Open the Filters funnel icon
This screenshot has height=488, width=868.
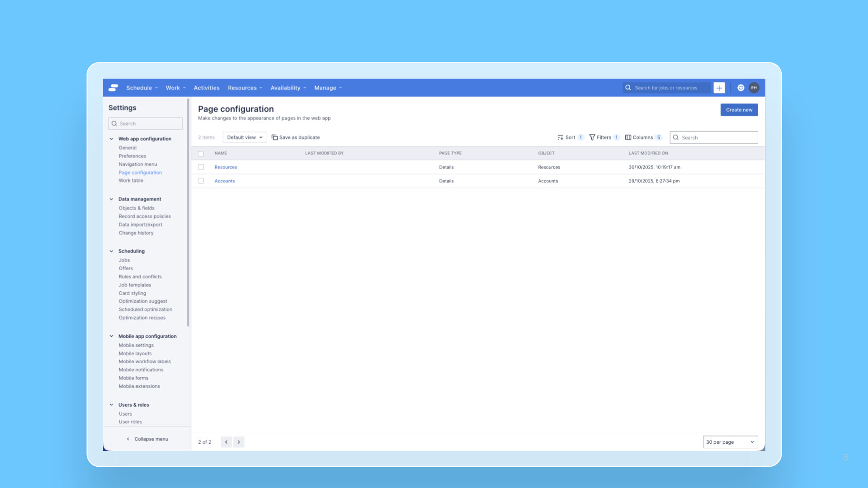(x=592, y=137)
